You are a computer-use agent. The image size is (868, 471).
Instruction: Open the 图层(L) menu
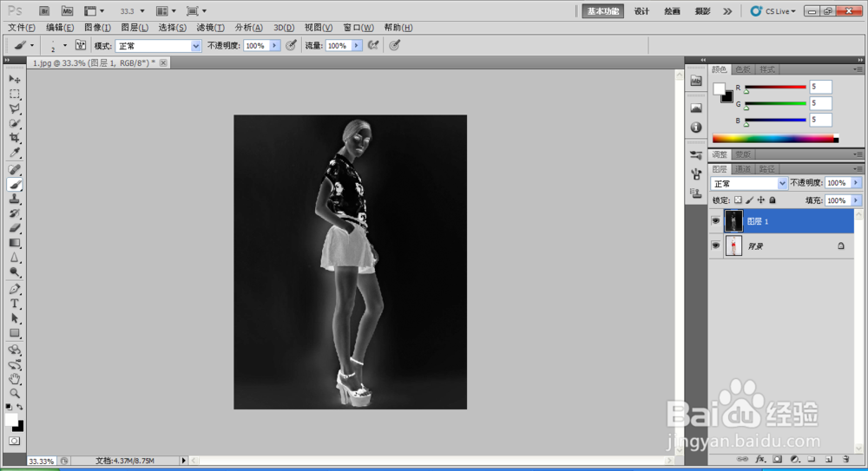(x=135, y=28)
